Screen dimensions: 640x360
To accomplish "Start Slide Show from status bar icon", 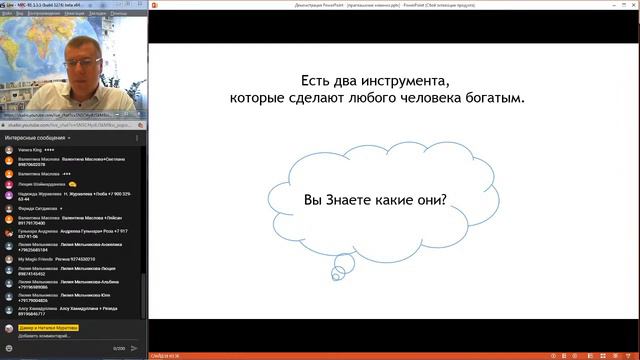I will pyautogui.click(x=628, y=356).
